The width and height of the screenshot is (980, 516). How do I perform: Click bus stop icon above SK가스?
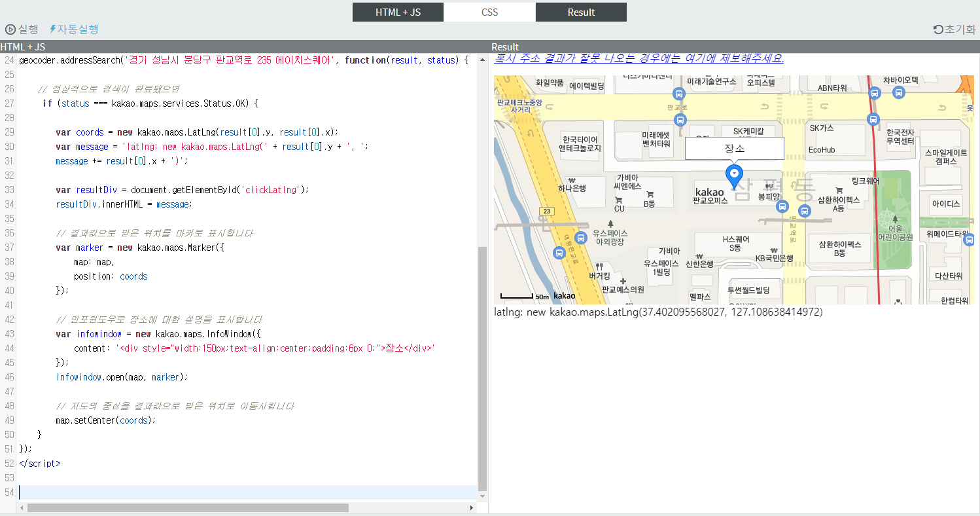point(873,119)
